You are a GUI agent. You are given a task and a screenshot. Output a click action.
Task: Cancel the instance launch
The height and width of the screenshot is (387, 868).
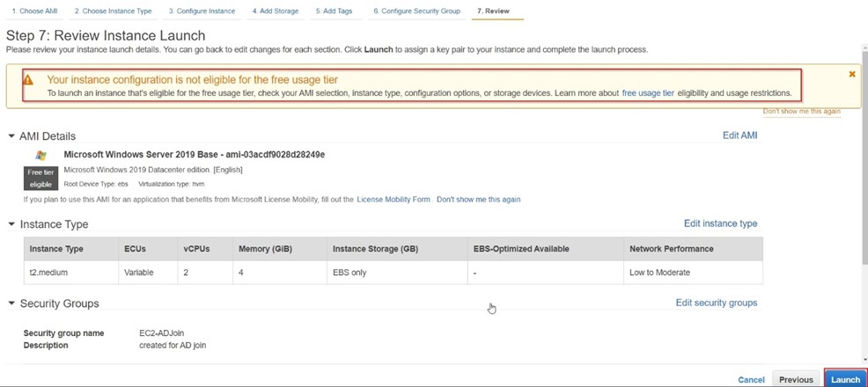[x=751, y=380]
